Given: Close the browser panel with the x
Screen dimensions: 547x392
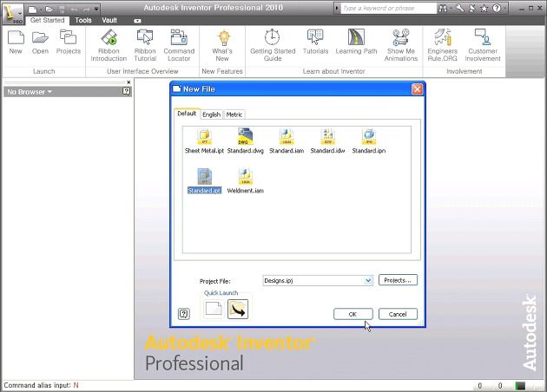Looking at the screenshot, I should coord(129,82).
